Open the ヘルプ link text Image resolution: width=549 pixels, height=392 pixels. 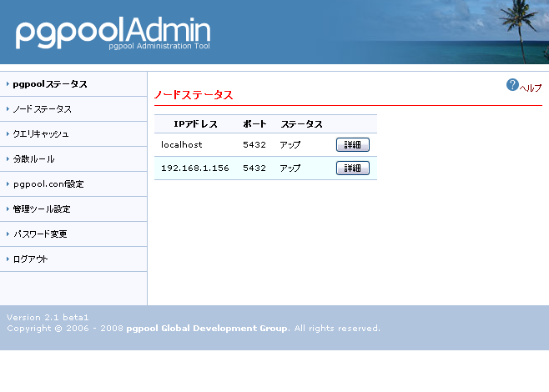point(531,88)
